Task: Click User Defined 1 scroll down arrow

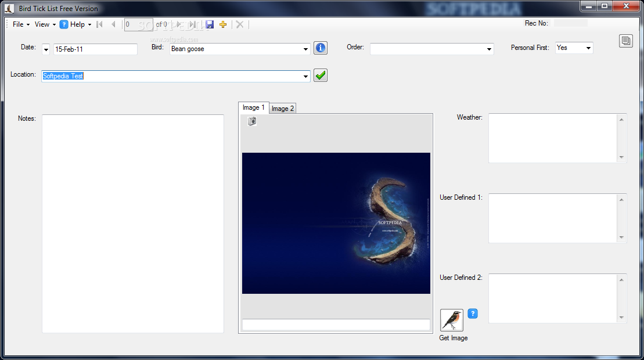Action: (621, 237)
